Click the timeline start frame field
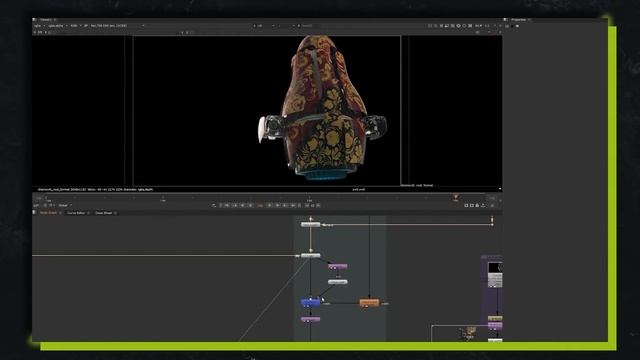640x360 pixels. (x=38, y=198)
